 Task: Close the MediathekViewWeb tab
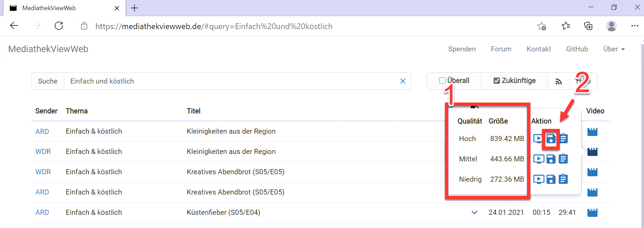coord(117,8)
